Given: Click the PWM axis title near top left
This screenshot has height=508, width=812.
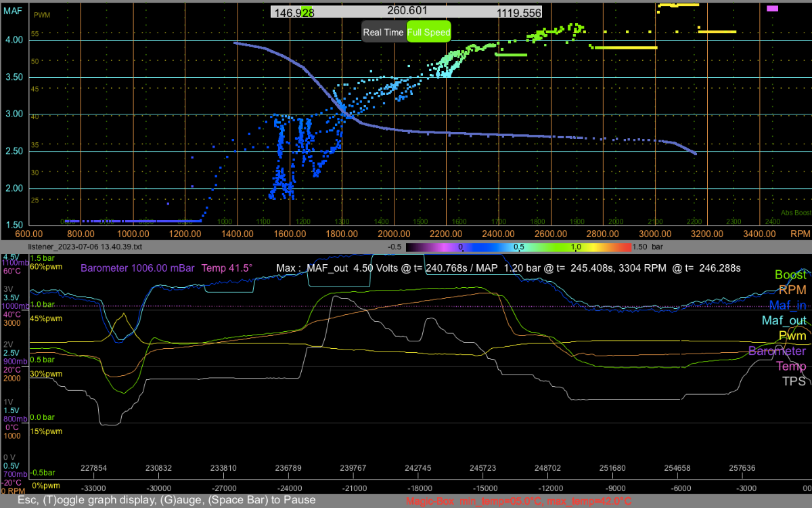Looking at the screenshot, I should pyautogui.click(x=41, y=15).
